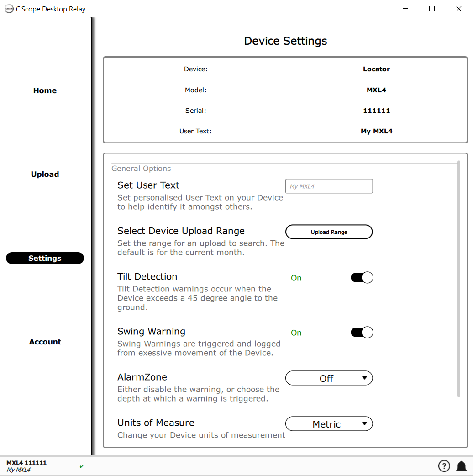
Task: Click the C.Scope logo in title bar
Action: tap(9, 9)
